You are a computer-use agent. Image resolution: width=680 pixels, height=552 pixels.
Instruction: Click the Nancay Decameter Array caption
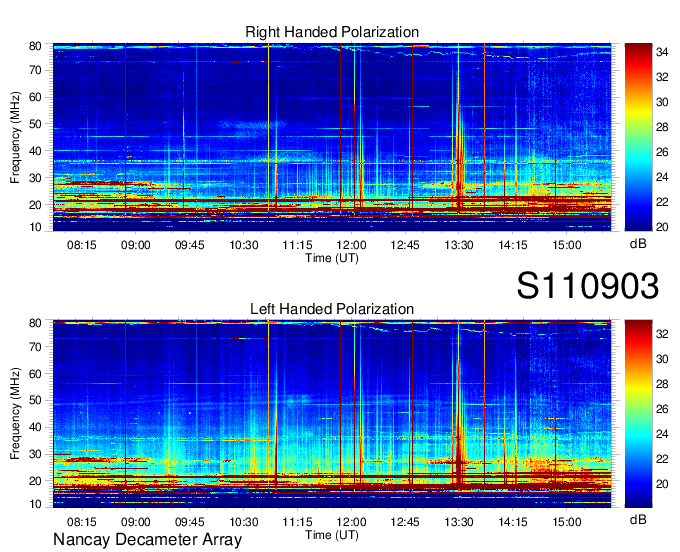[147, 540]
